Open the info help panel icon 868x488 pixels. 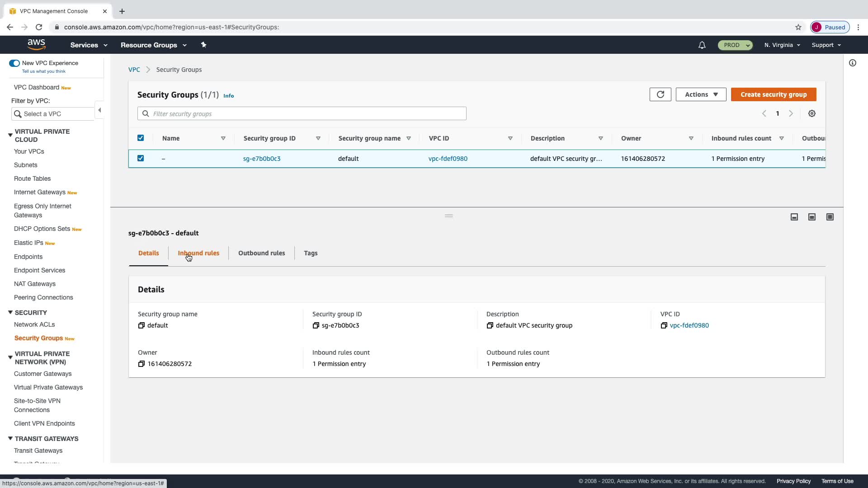pyautogui.click(x=852, y=63)
